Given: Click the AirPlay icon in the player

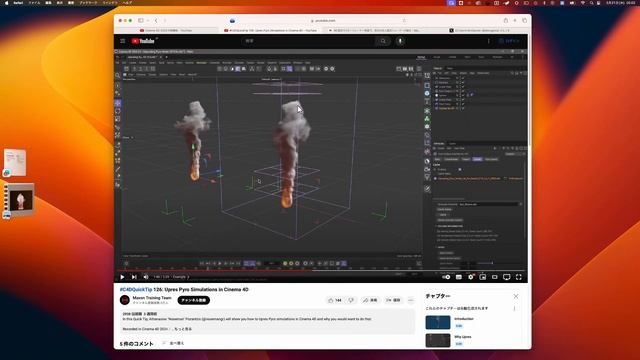Looking at the screenshot, I should pos(507,277).
